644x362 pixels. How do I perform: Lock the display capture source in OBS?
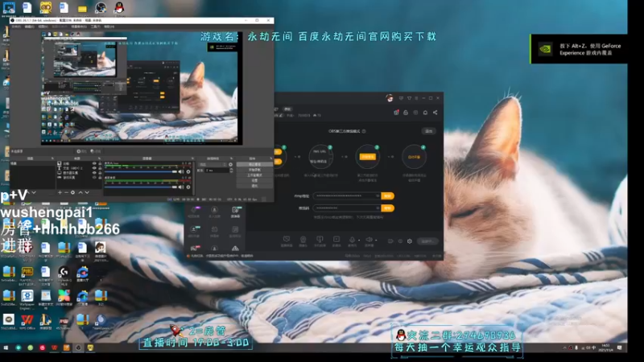coord(100,173)
